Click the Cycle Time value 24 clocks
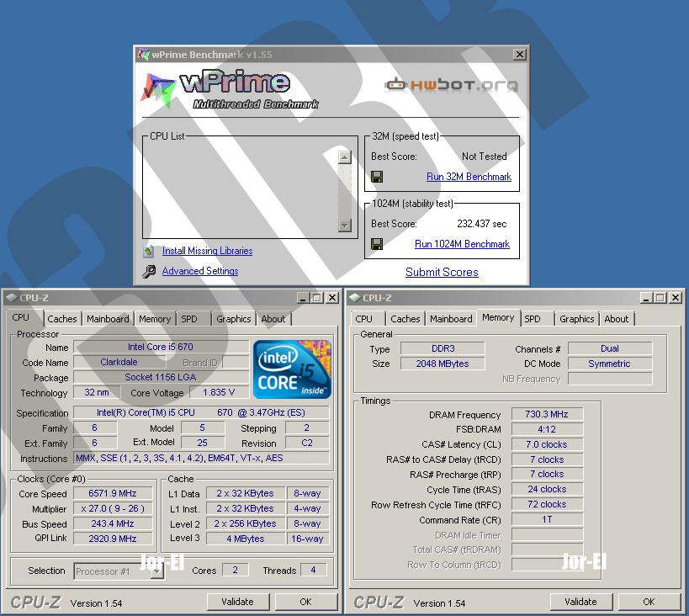The width and height of the screenshot is (689, 616). [547, 490]
